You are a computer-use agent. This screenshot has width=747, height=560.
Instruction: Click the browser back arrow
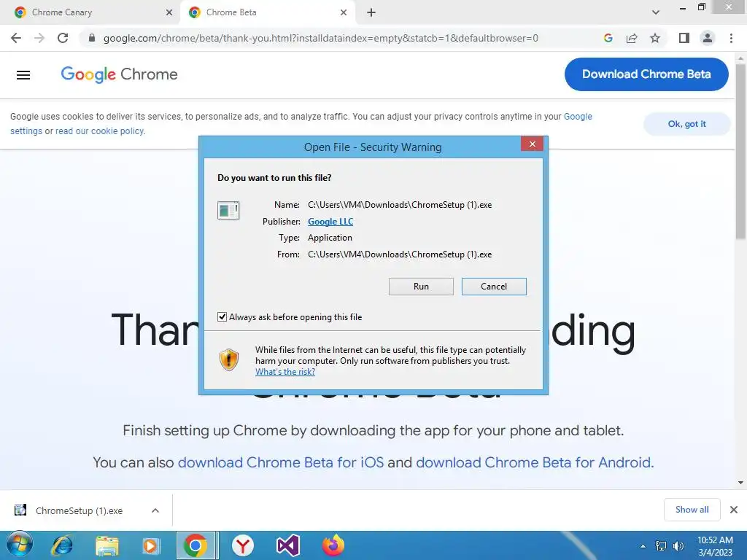coord(16,38)
